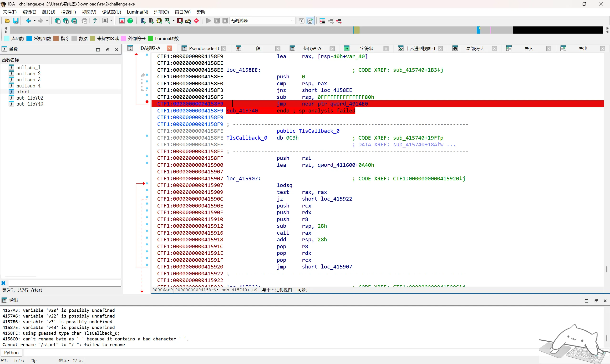Click the green up-arrow jump icon

(x=95, y=21)
